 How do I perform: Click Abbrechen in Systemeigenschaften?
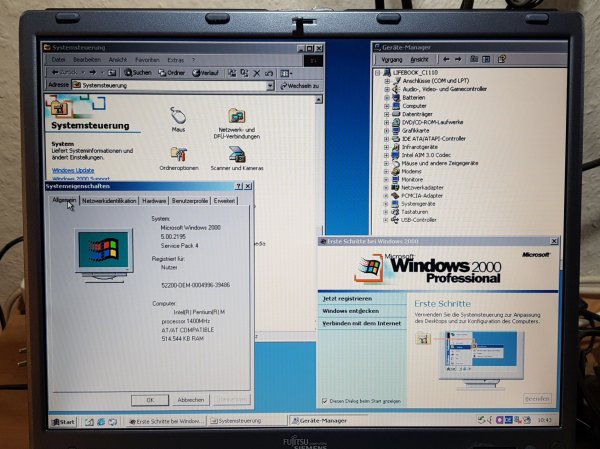click(191, 400)
